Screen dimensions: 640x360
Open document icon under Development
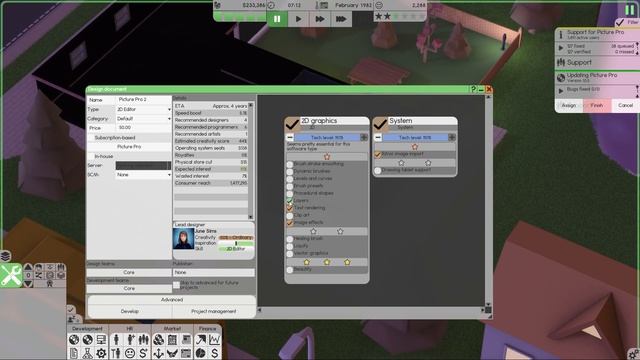point(74,353)
